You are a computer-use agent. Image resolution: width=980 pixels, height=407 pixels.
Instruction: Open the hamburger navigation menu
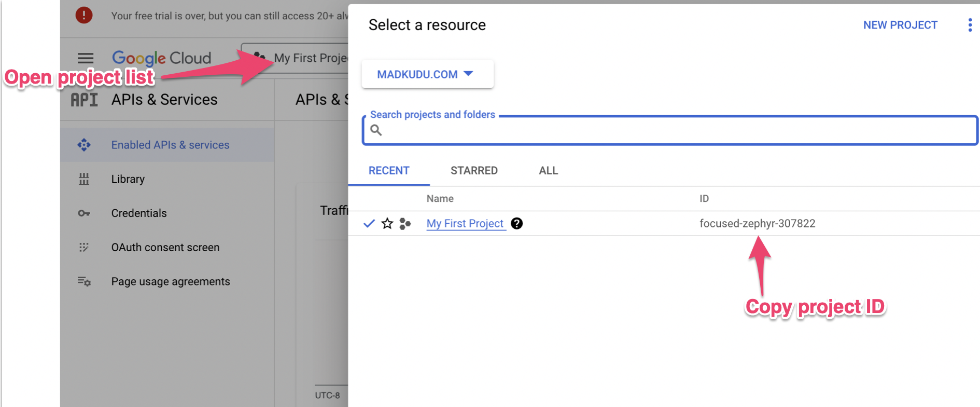click(86, 58)
